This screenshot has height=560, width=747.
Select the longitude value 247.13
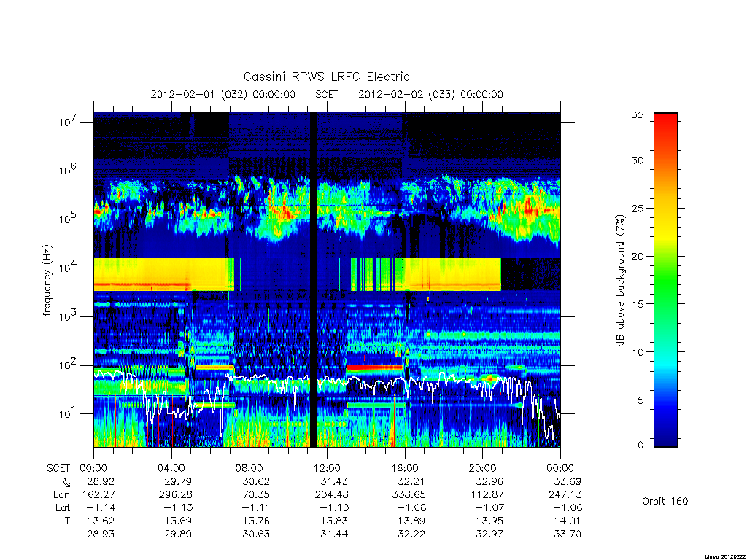(x=565, y=495)
